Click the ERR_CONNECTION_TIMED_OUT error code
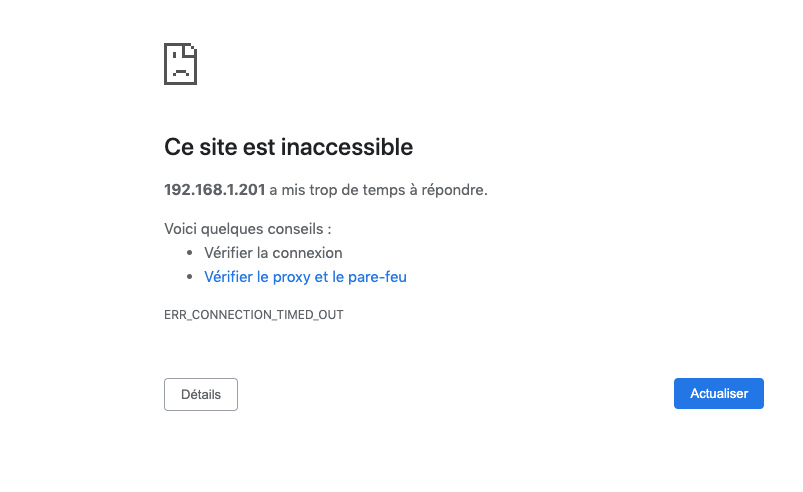This screenshot has height=492, width=803. point(254,314)
